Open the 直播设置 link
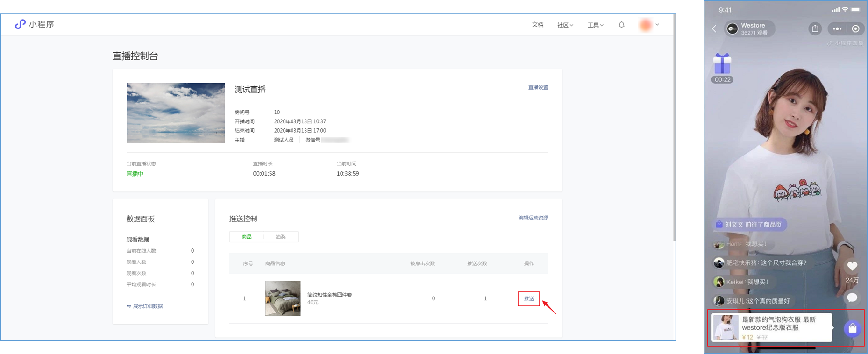 point(538,87)
